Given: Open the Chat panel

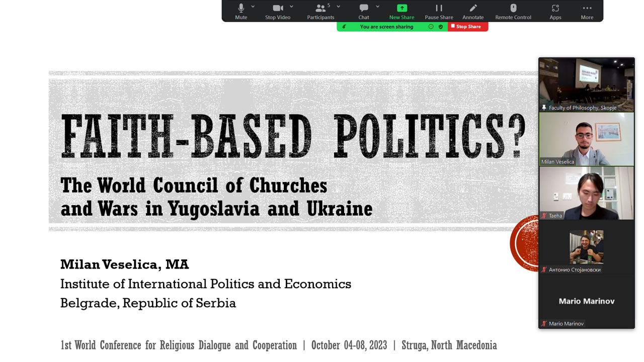Looking at the screenshot, I should click(364, 11).
